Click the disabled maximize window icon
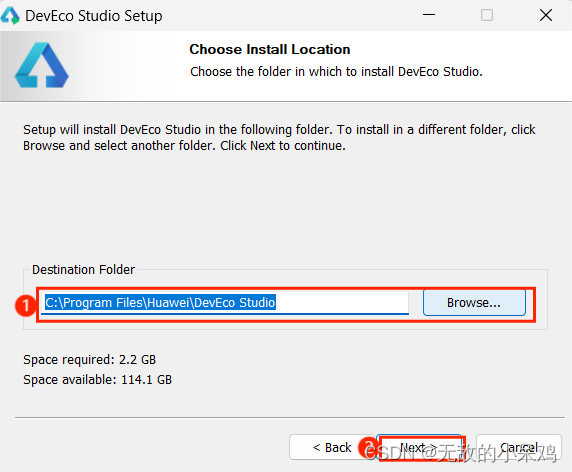Image resolution: width=572 pixels, height=472 pixels. pos(487,15)
